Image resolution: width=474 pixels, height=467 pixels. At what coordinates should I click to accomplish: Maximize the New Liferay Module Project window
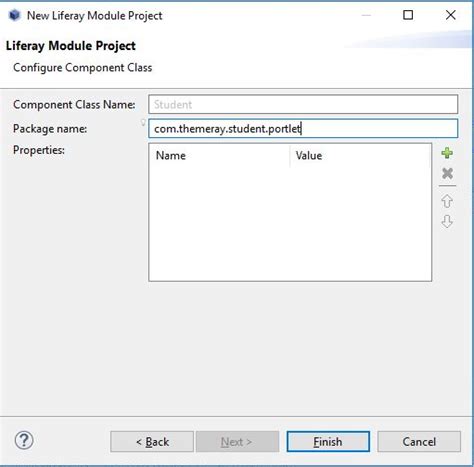[408, 15]
